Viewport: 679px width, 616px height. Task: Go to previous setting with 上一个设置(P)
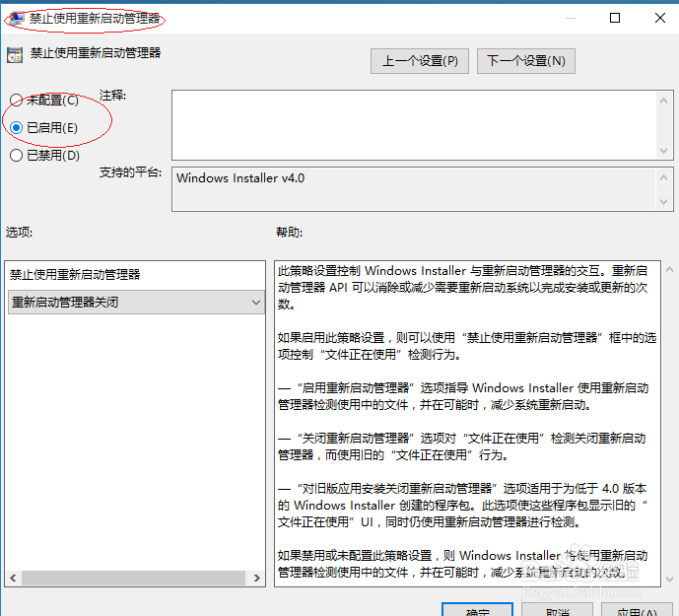click(420, 61)
